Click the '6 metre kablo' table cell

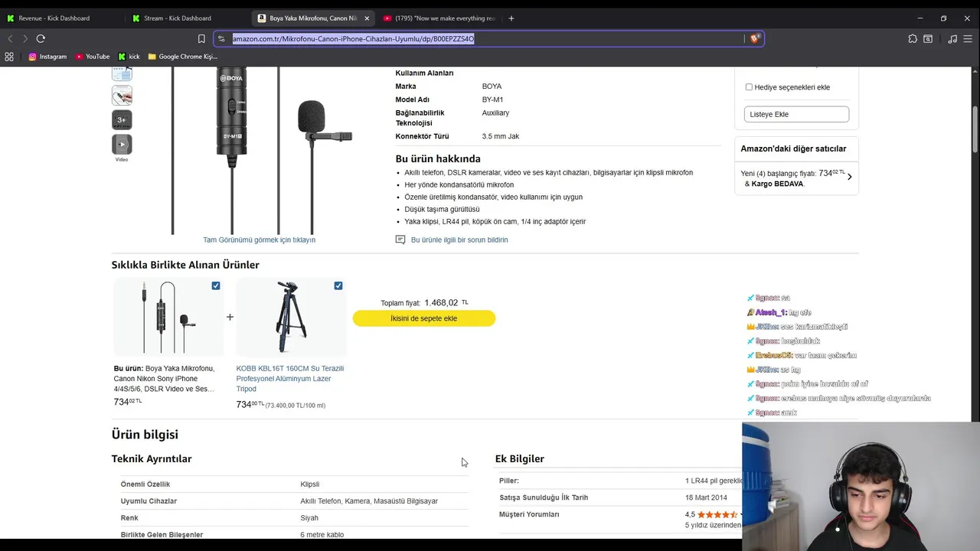(322, 535)
